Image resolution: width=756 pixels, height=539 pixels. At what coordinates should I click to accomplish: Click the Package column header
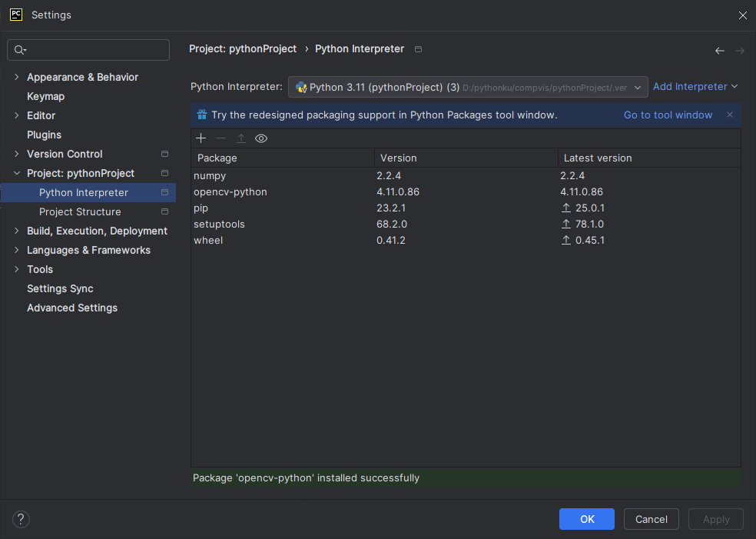(x=283, y=158)
